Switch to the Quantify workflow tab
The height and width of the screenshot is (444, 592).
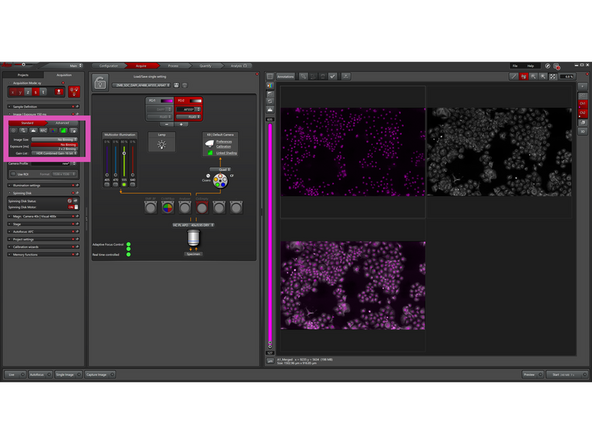click(205, 66)
